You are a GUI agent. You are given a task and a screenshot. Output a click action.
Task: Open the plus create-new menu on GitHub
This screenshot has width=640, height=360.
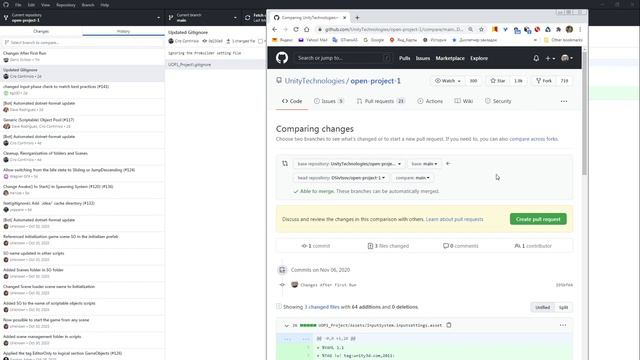pos(550,58)
